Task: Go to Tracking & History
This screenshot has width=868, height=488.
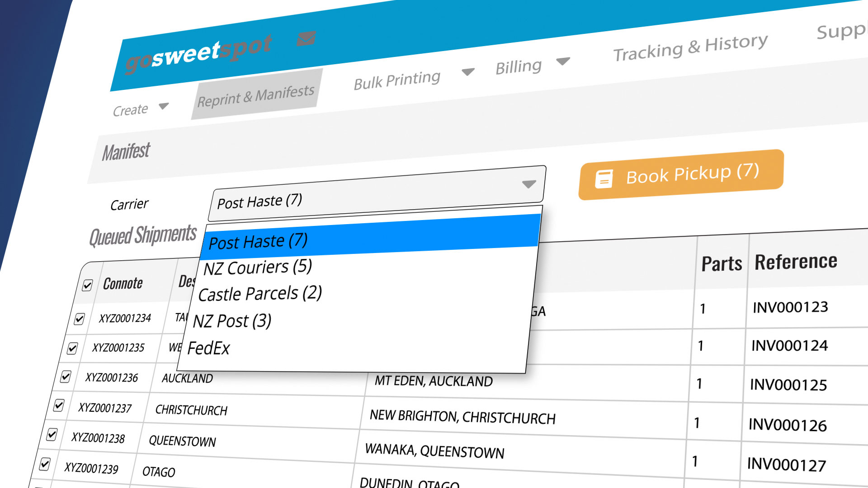Action: (690, 47)
